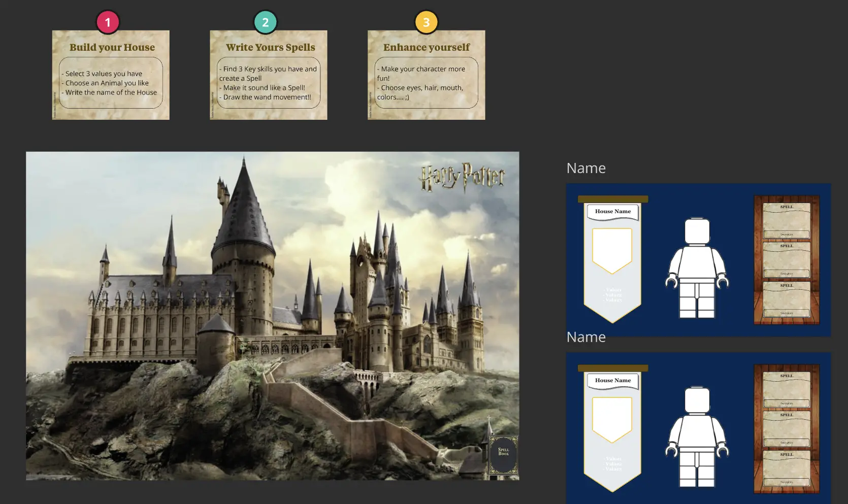848x504 pixels.
Task: Click the 'Name' label above the bottom character sheet
Action: click(586, 337)
